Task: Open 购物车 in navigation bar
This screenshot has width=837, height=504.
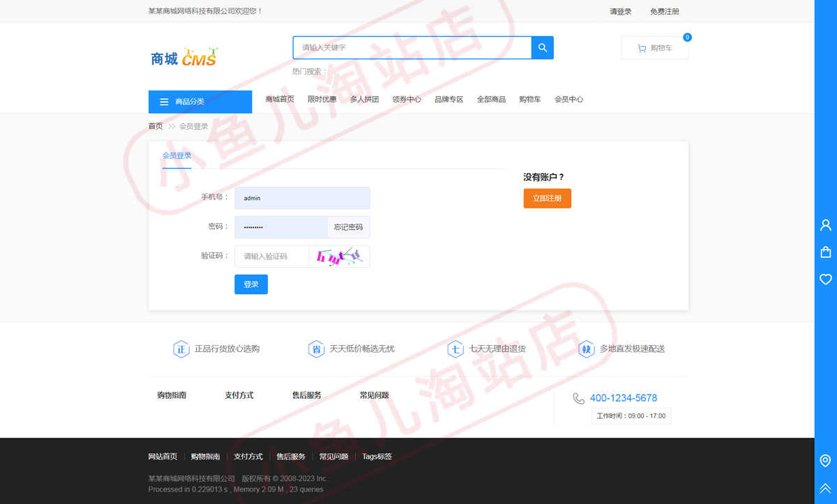Action: pyautogui.click(x=530, y=100)
